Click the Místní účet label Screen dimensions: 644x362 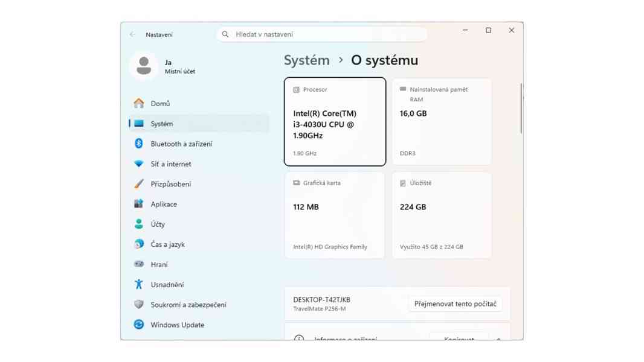click(x=180, y=71)
